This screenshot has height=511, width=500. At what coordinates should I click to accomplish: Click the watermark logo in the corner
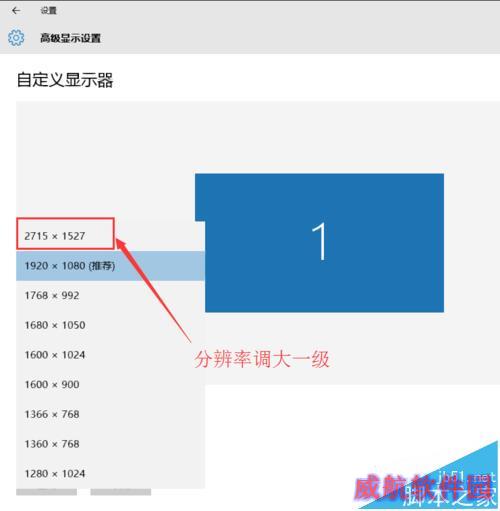(426, 477)
